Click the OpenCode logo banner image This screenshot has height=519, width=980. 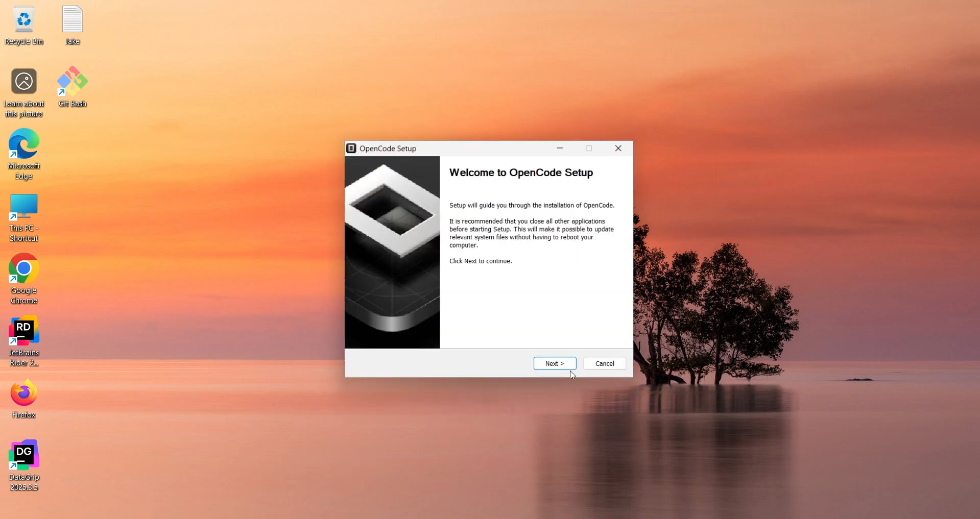click(392, 252)
